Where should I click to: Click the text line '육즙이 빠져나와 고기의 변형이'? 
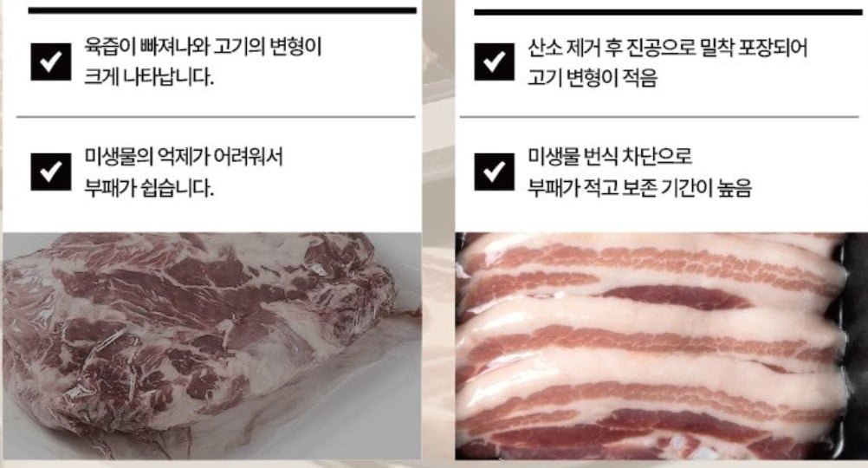[x=203, y=47]
